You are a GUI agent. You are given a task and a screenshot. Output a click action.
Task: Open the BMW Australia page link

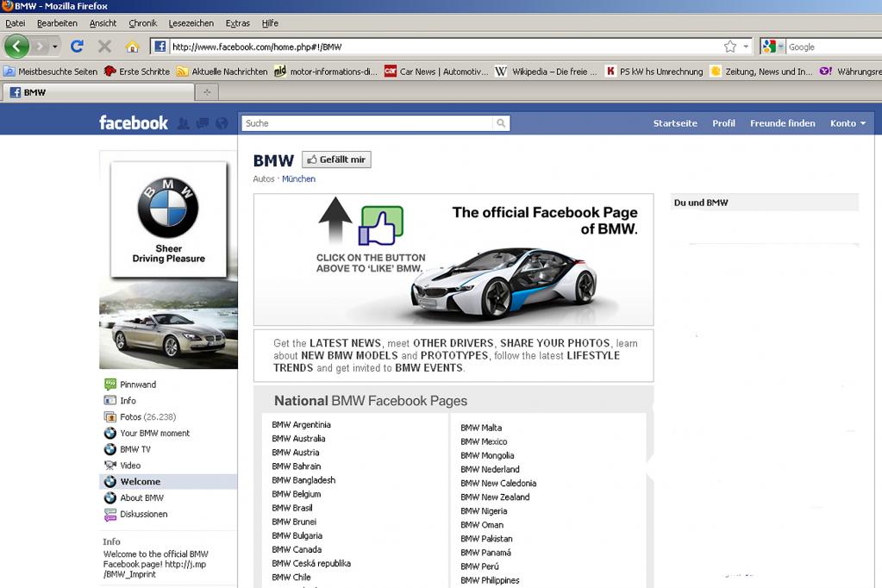click(298, 439)
